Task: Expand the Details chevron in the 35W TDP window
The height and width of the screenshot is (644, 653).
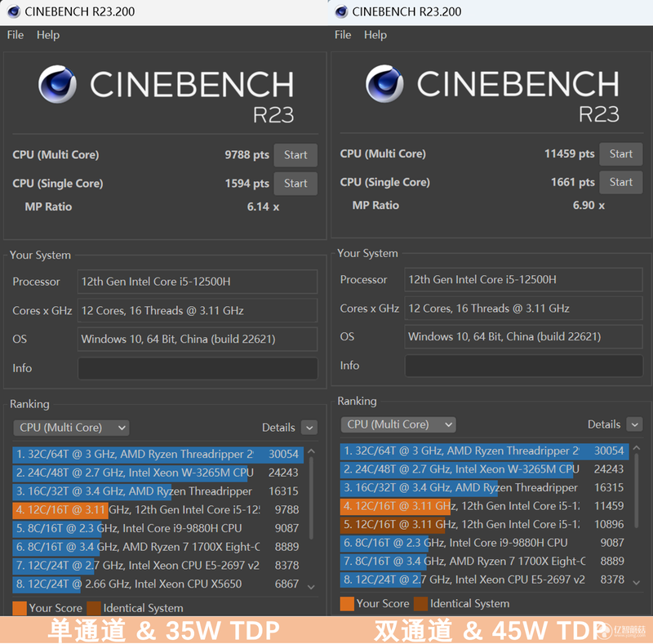Action: 309,428
